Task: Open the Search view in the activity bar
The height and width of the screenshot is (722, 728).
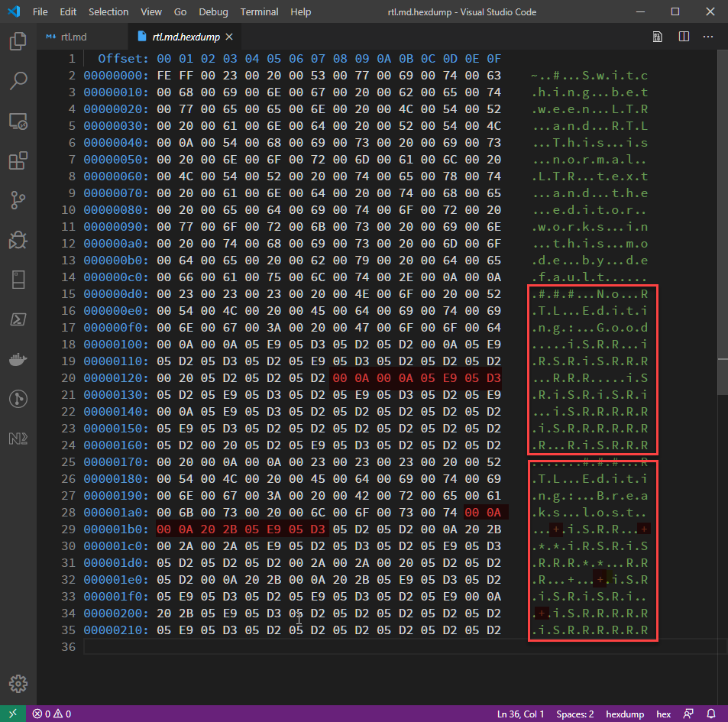Action: (x=18, y=80)
